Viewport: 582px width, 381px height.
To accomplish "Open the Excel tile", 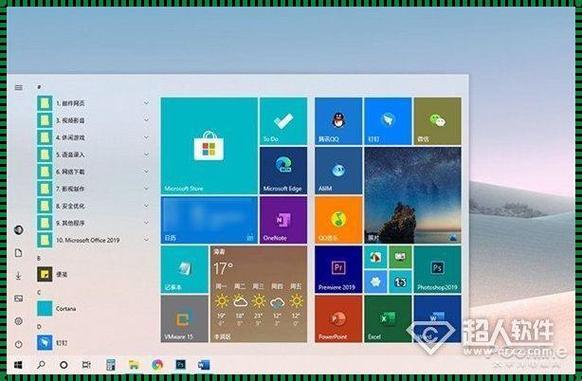I will point(388,319).
